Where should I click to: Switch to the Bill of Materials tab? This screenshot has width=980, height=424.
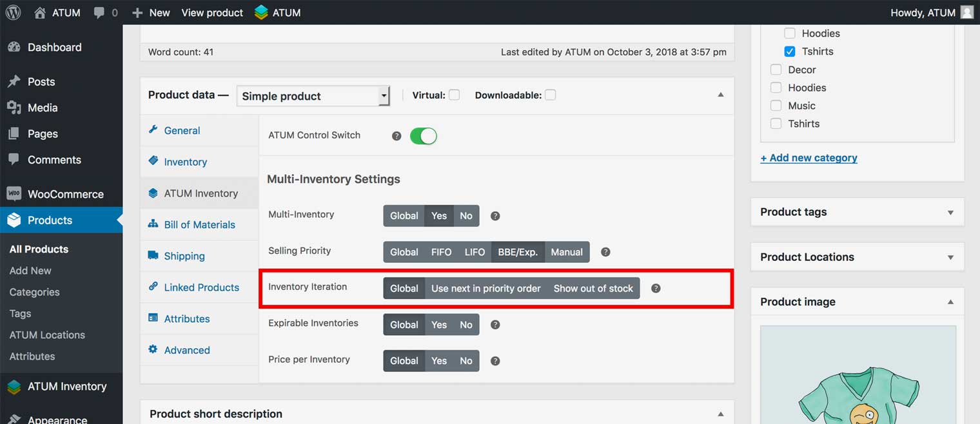coord(199,224)
